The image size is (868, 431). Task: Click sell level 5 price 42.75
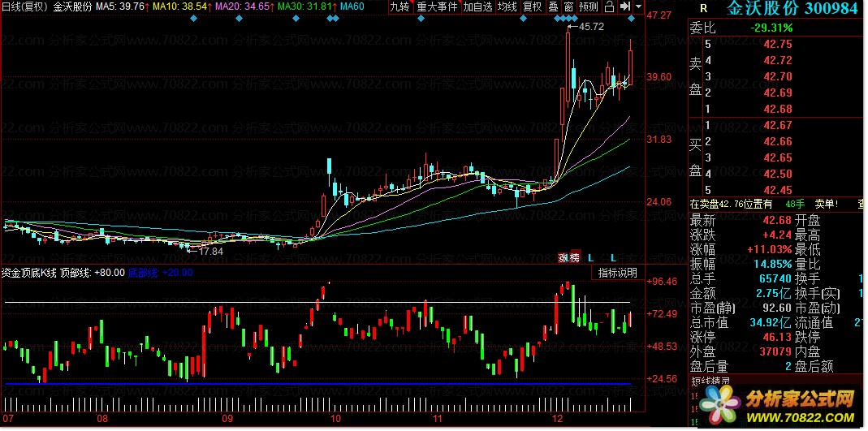(778, 45)
